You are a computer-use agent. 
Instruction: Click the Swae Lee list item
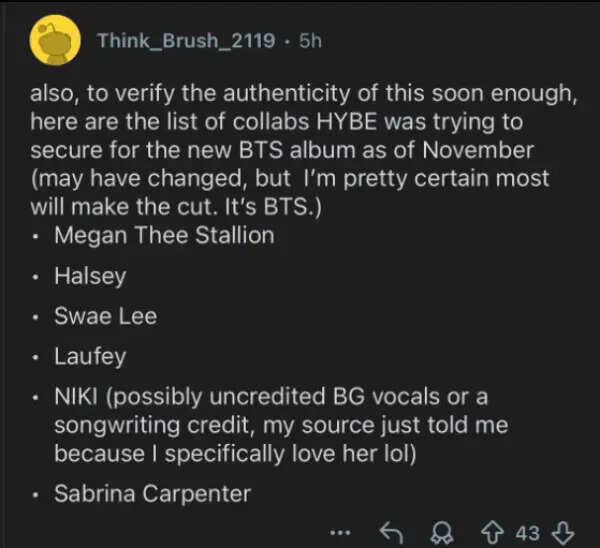coord(105,316)
